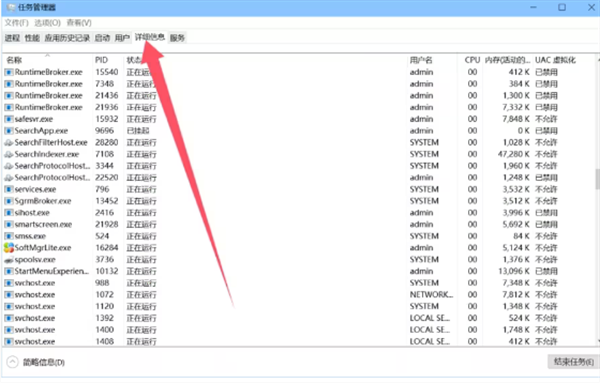The height and width of the screenshot is (383, 600).
Task: Click the 结束任务 end task button
Action: coord(574,362)
